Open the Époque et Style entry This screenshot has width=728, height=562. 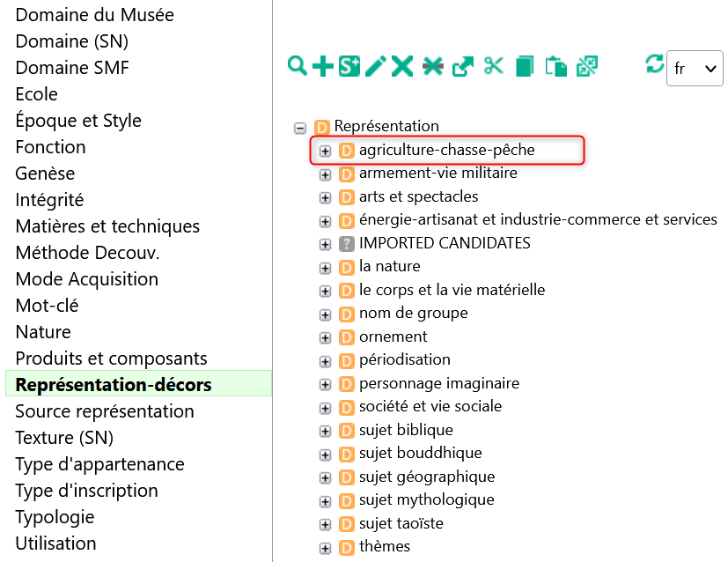(78, 121)
